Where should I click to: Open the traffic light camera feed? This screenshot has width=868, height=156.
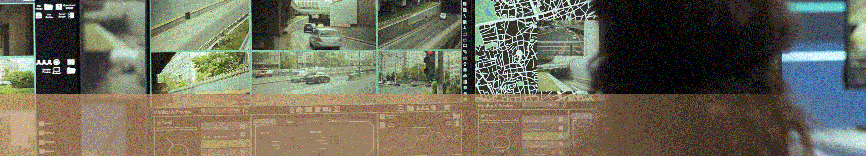(x=420, y=72)
